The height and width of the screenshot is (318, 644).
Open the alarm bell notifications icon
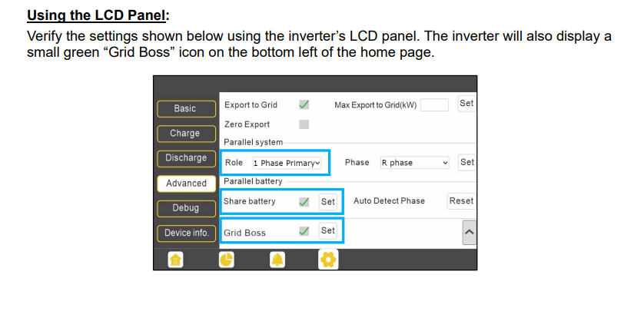(x=277, y=260)
